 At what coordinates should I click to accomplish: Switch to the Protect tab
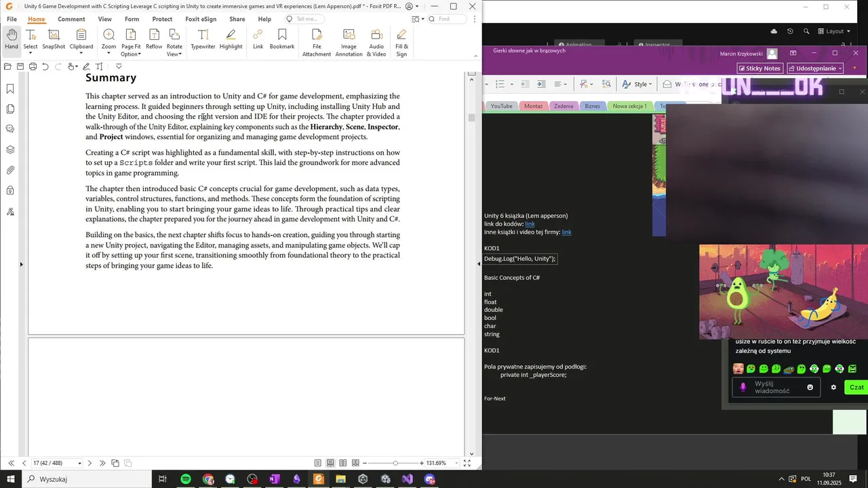tap(162, 19)
